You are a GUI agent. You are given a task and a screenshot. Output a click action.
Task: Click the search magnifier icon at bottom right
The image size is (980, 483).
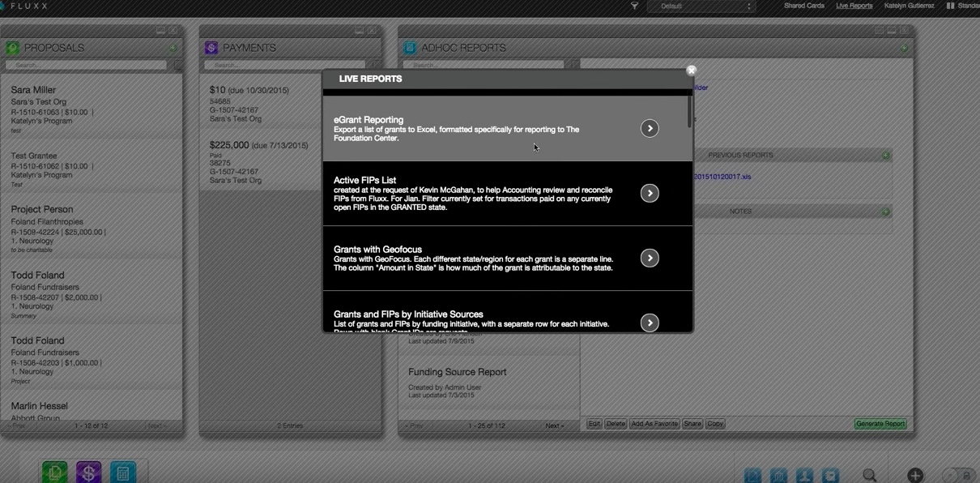pos(870,476)
